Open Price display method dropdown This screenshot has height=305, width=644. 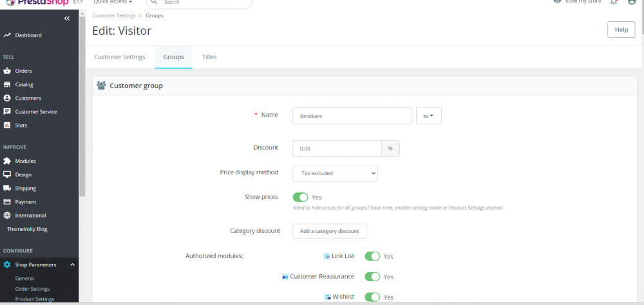click(x=335, y=173)
